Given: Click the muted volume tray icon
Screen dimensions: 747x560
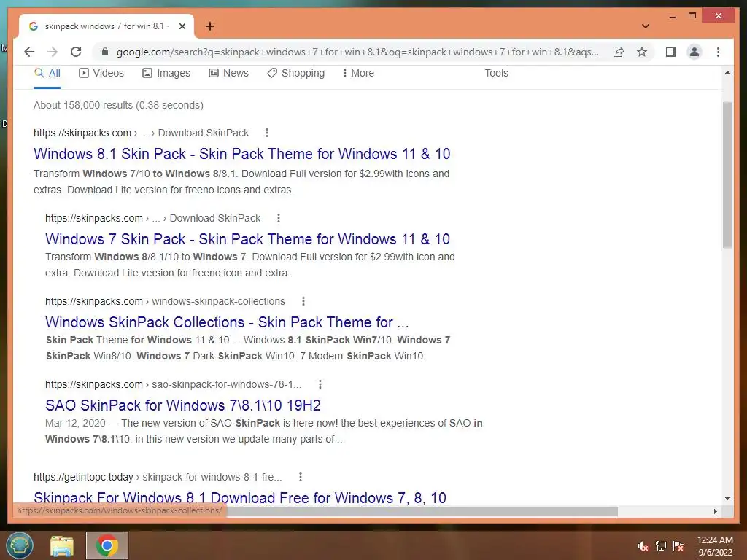Looking at the screenshot, I should pyautogui.click(x=643, y=547).
